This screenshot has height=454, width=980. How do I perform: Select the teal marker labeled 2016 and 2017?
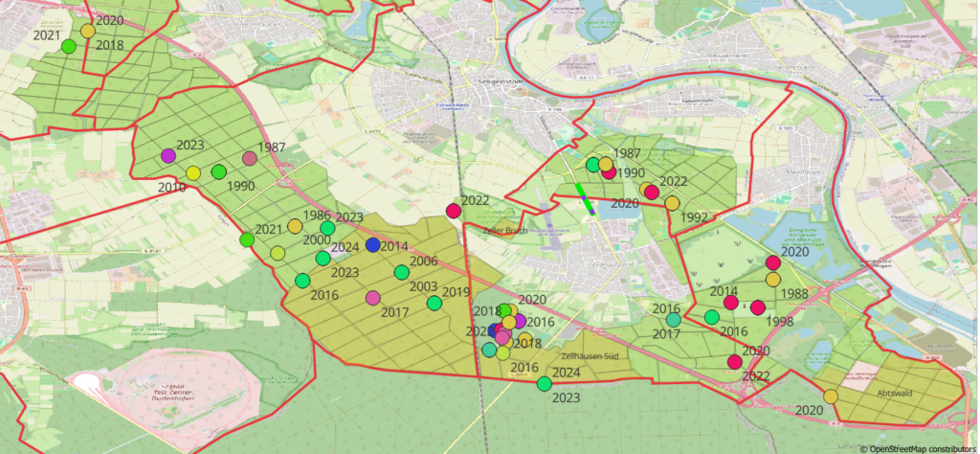674,320
